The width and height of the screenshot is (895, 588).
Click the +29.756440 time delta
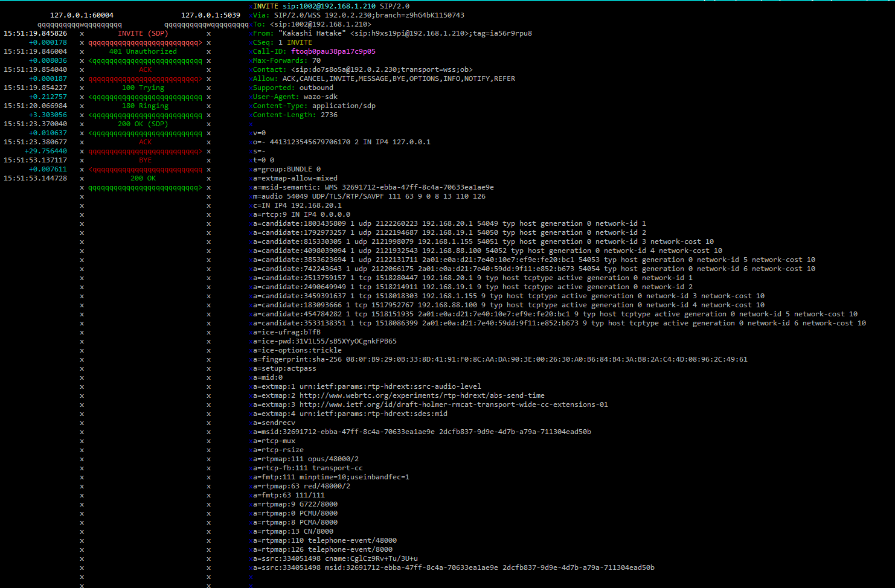(x=46, y=152)
